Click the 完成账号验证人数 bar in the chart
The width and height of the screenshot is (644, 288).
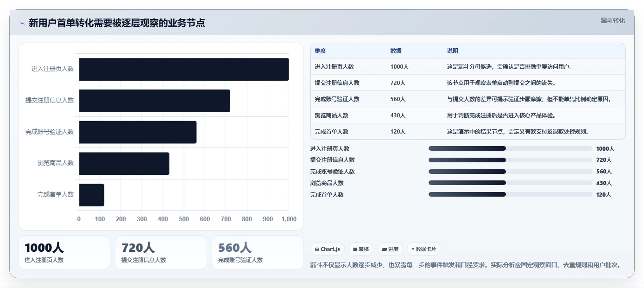[138, 132]
